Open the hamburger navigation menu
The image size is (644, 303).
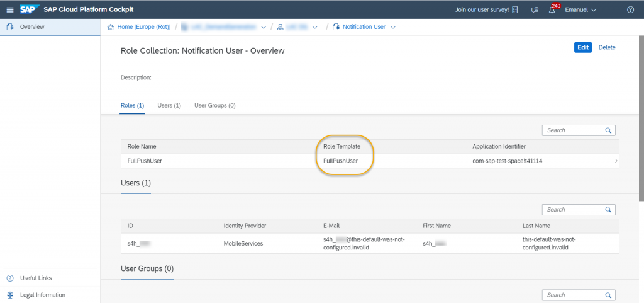(x=10, y=10)
